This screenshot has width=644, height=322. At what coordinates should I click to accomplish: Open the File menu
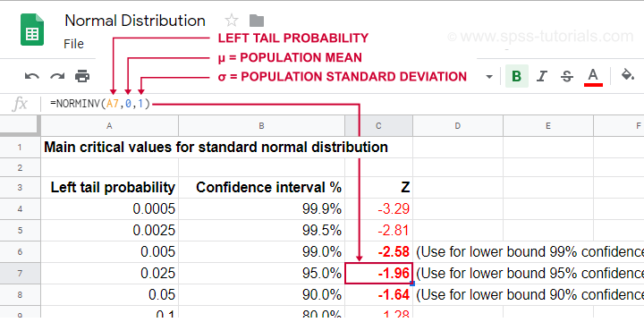tap(74, 44)
